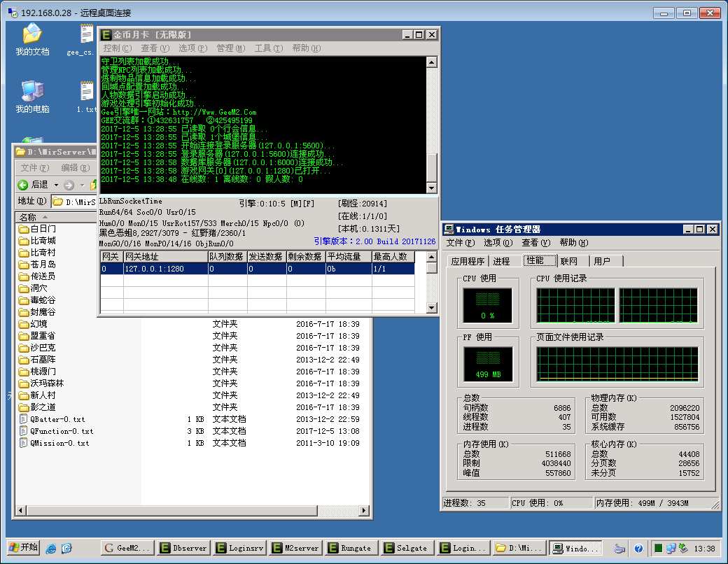Switch to the 应用程序 tab
This screenshot has height=564, width=728.
click(468, 261)
